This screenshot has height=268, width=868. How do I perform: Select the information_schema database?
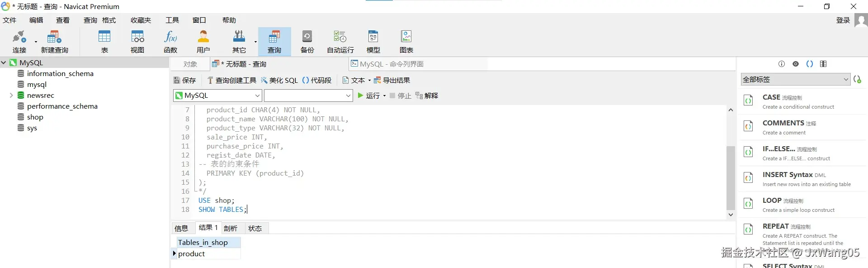click(x=60, y=73)
